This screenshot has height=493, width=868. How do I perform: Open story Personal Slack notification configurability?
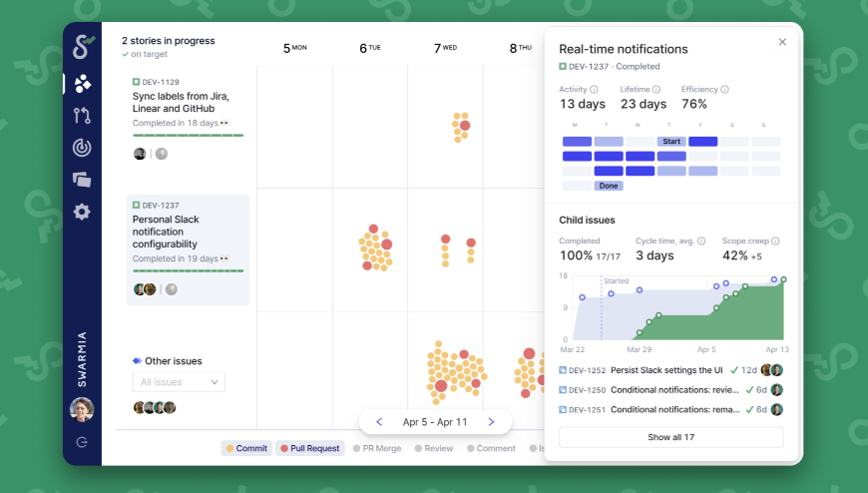coord(166,232)
